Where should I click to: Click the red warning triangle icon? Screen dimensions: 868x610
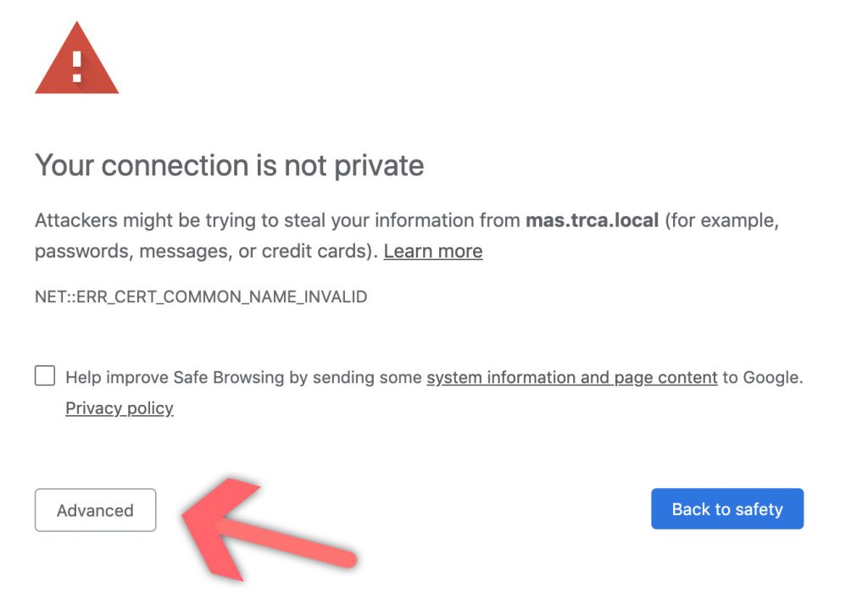[76, 58]
